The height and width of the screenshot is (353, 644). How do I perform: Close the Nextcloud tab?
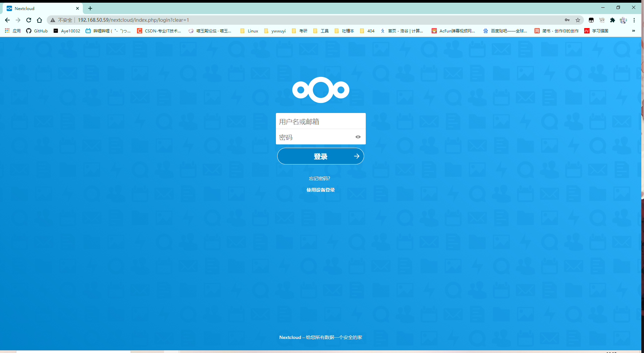point(77,8)
